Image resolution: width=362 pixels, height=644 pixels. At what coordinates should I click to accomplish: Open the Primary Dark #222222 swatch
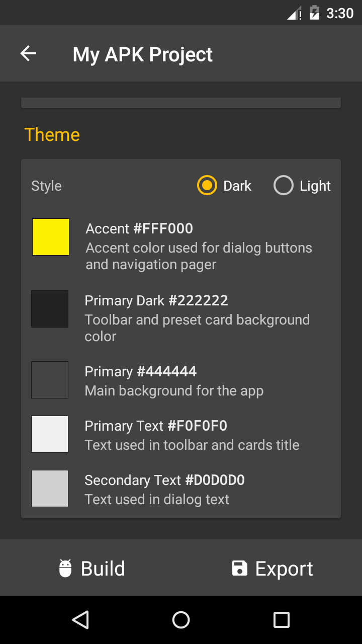(x=50, y=309)
